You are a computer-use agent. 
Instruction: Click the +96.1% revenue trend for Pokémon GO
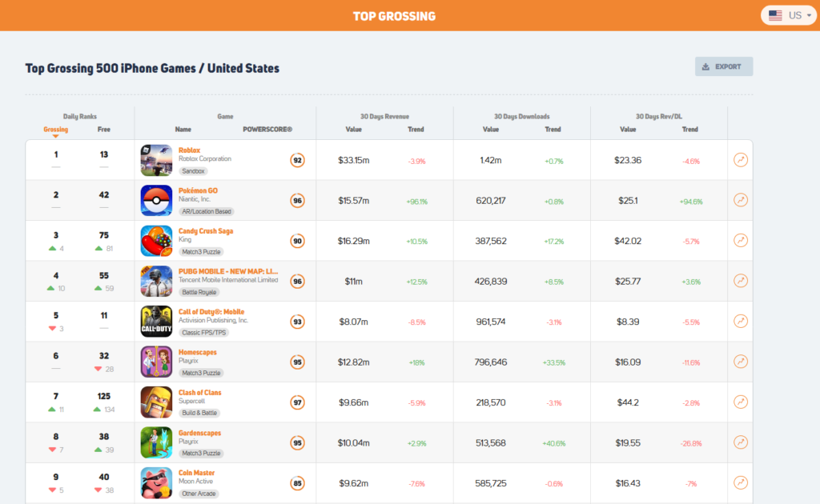[416, 202]
